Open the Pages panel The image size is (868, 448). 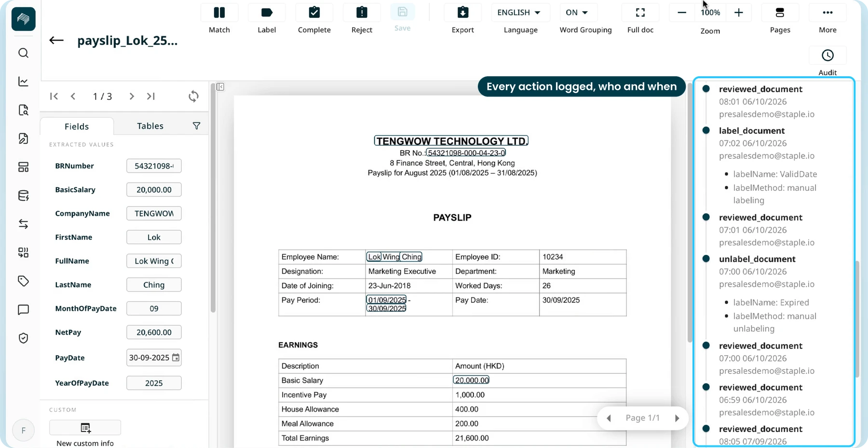[780, 13]
